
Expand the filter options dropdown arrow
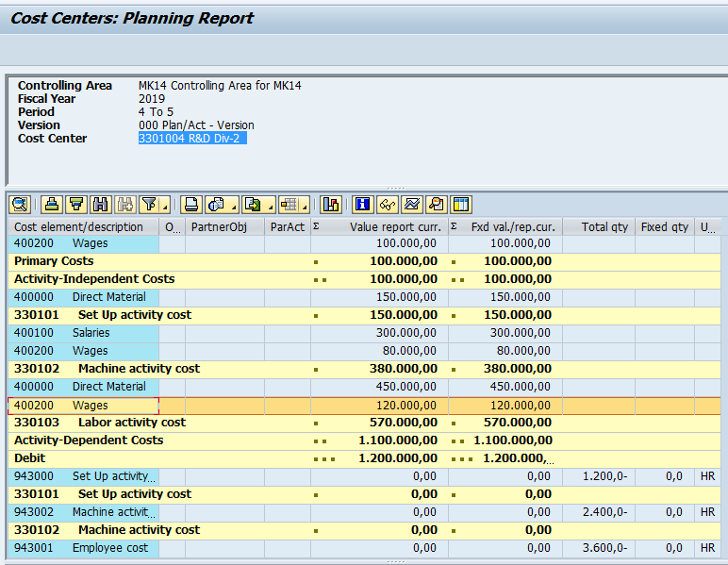165,207
